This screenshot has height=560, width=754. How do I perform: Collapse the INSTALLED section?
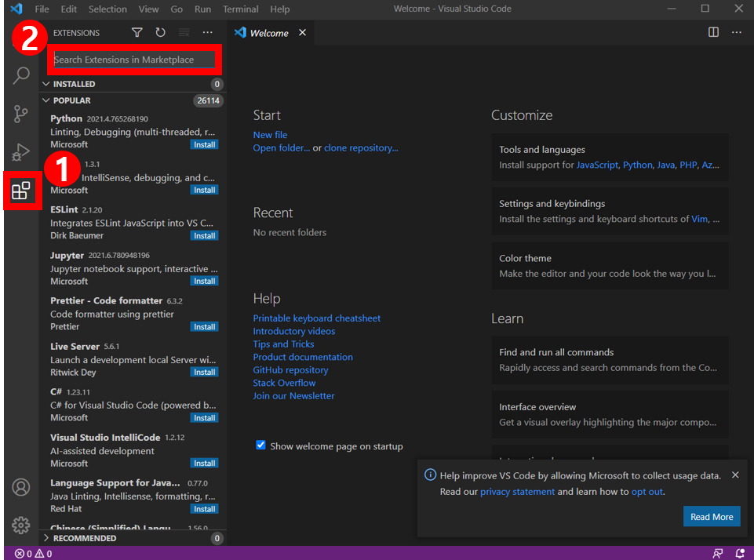133,84
